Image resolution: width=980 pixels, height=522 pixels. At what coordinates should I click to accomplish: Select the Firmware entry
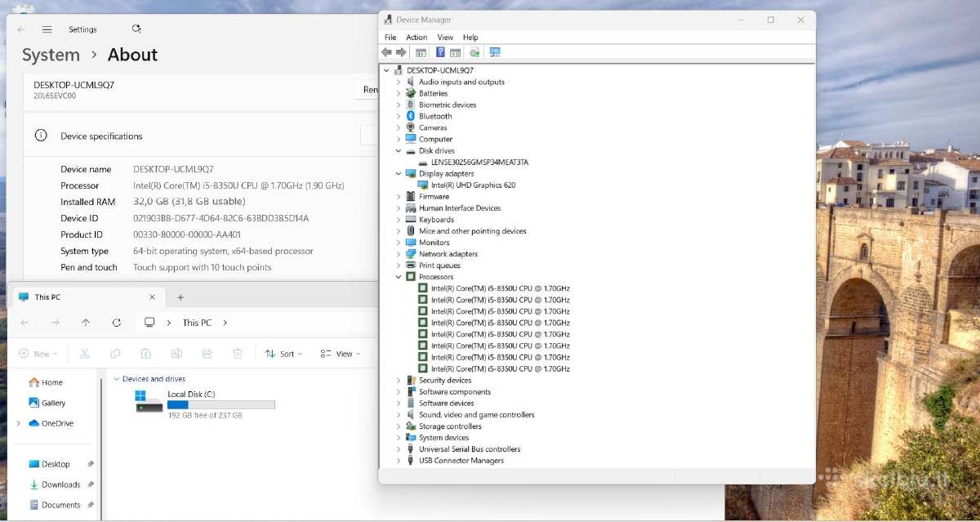coord(434,197)
